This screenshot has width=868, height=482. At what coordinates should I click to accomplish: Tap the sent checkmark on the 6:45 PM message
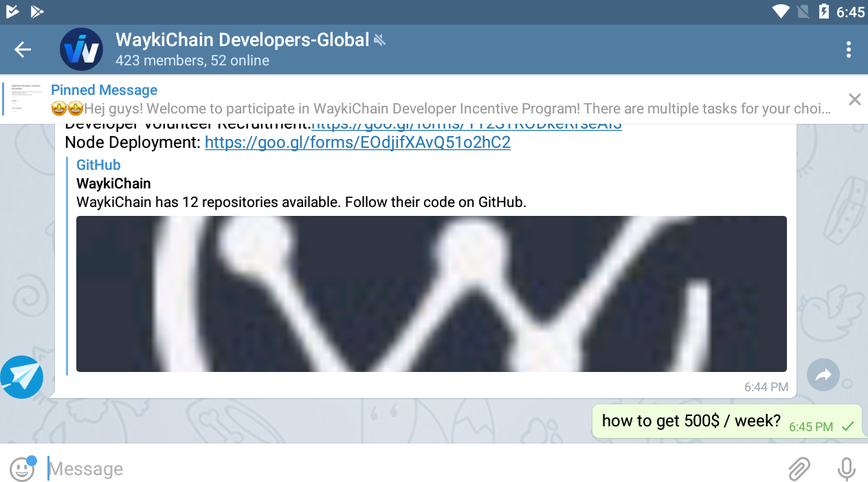pyautogui.click(x=847, y=426)
